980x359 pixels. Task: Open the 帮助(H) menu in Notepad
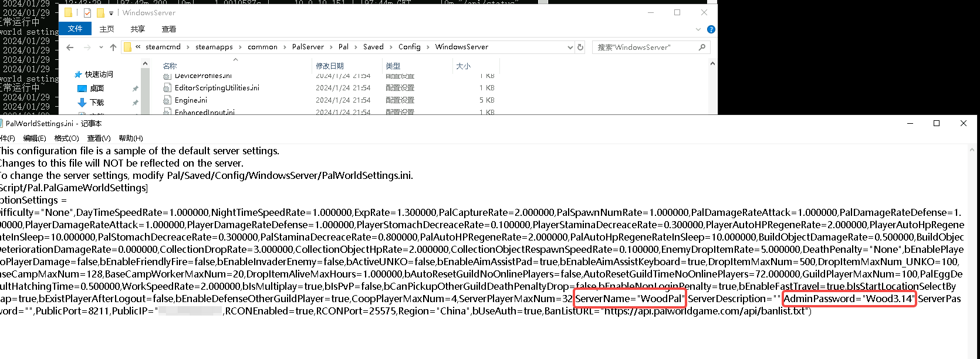131,138
